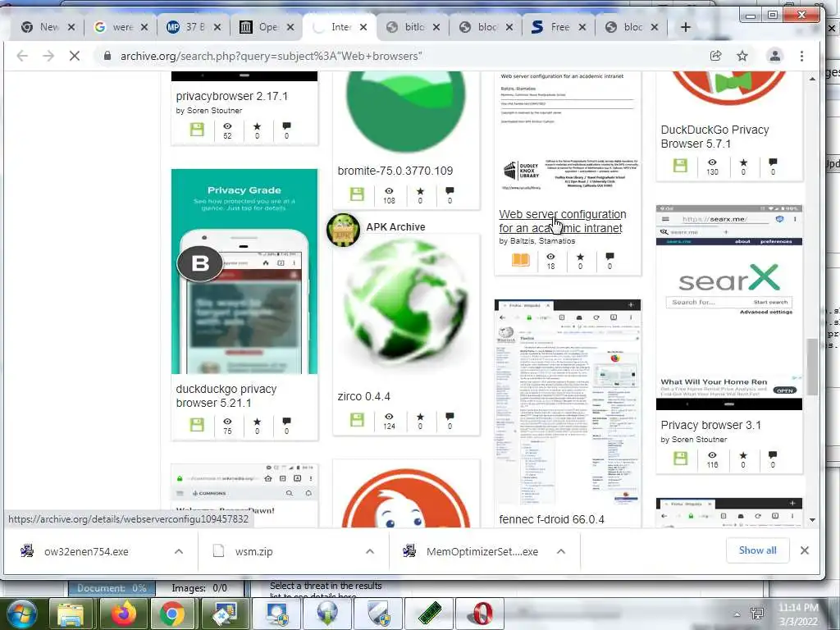The width and height of the screenshot is (840, 630).
Task: Open downloaded file ow32enen754.exe
Action: click(x=85, y=551)
